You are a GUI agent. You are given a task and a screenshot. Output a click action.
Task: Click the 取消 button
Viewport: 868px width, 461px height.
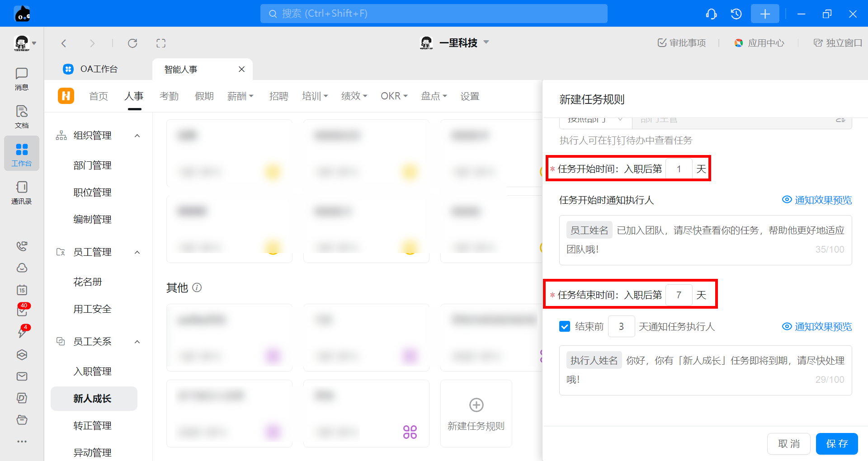pyautogui.click(x=788, y=444)
